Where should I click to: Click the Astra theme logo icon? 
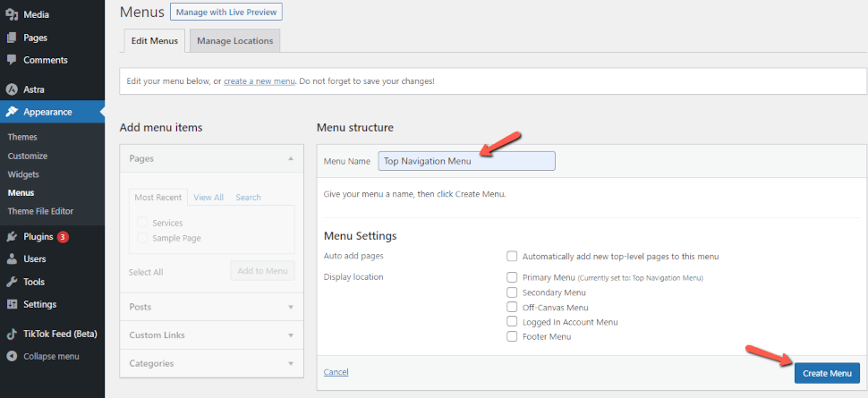tap(12, 89)
